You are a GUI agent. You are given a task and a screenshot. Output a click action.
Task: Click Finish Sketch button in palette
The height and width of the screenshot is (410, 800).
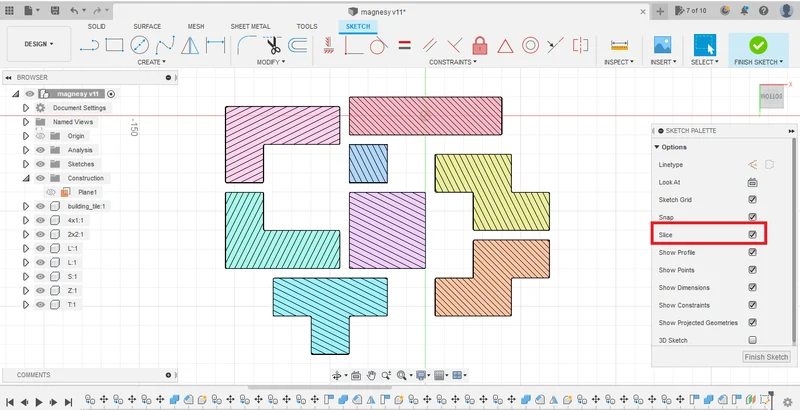[766, 357]
